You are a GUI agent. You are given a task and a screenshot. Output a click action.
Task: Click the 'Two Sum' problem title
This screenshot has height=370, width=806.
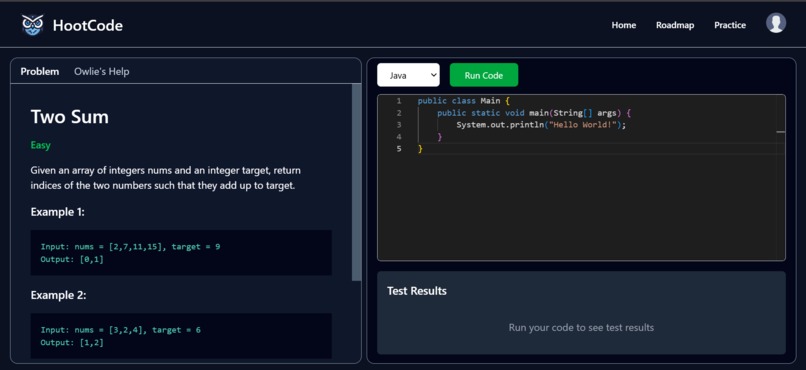click(x=69, y=117)
